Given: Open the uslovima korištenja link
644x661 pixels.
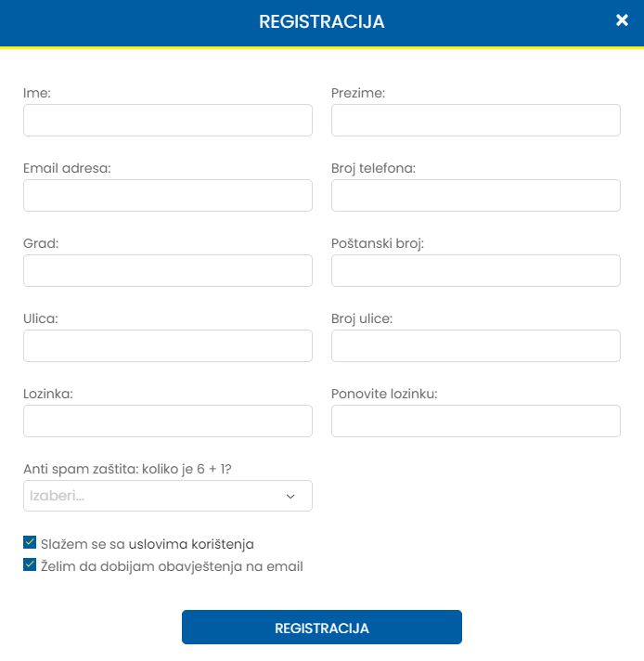Looking at the screenshot, I should pos(191,544).
